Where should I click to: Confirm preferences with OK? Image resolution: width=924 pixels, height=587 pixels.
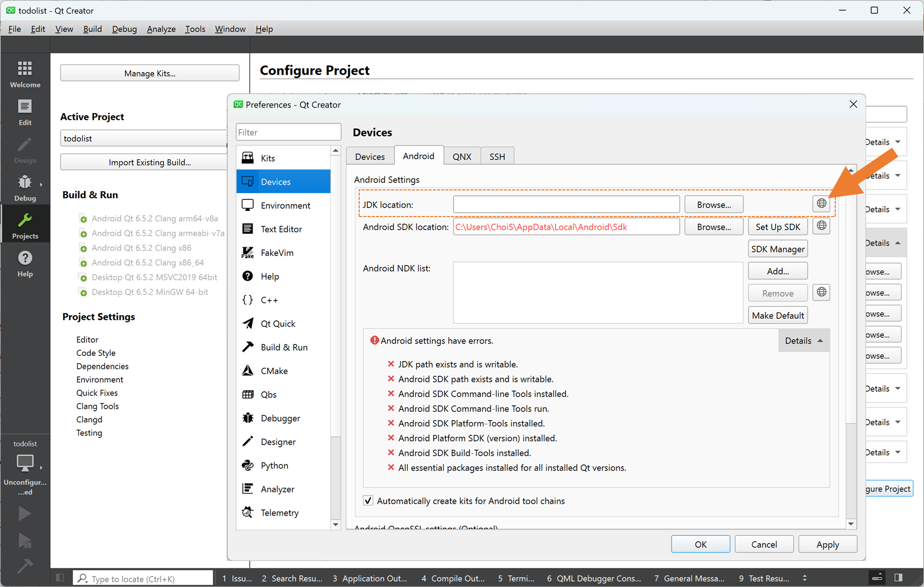pos(701,544)
